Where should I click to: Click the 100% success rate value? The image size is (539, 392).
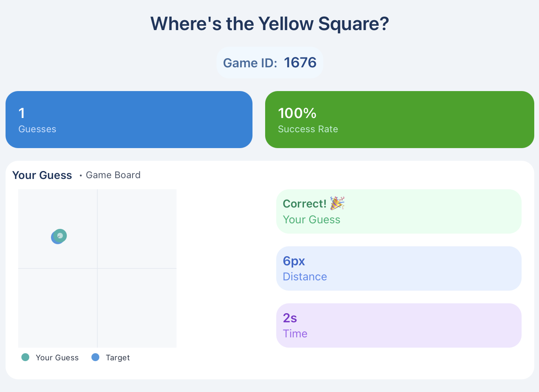[x=297, y=113]
